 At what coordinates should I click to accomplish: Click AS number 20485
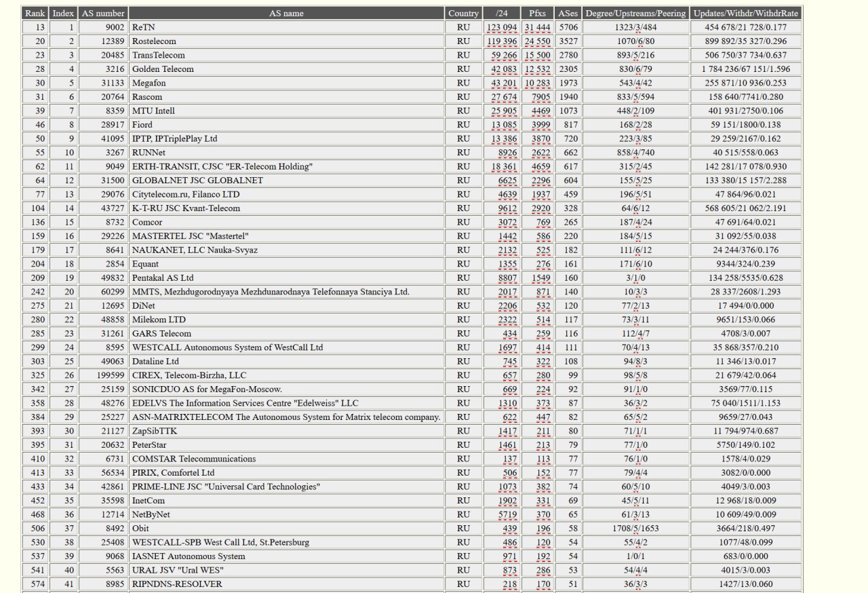pos(103,55)
